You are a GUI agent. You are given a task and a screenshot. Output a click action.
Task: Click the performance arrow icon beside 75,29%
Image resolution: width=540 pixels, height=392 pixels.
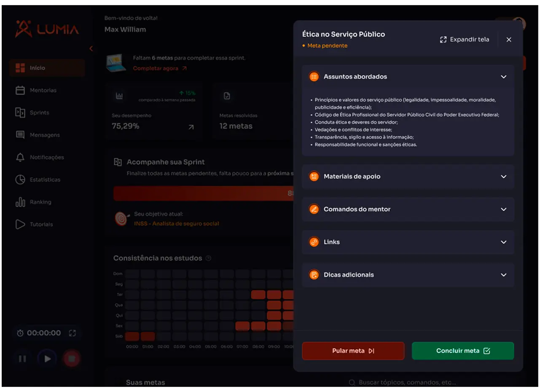point(191,127)
